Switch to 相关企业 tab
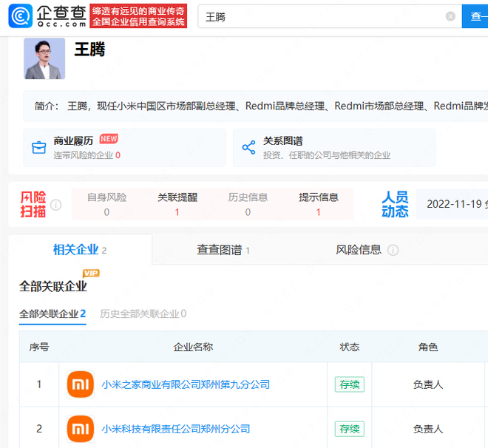The height and width of the screenshot is (448, 488). pos(79,250)
